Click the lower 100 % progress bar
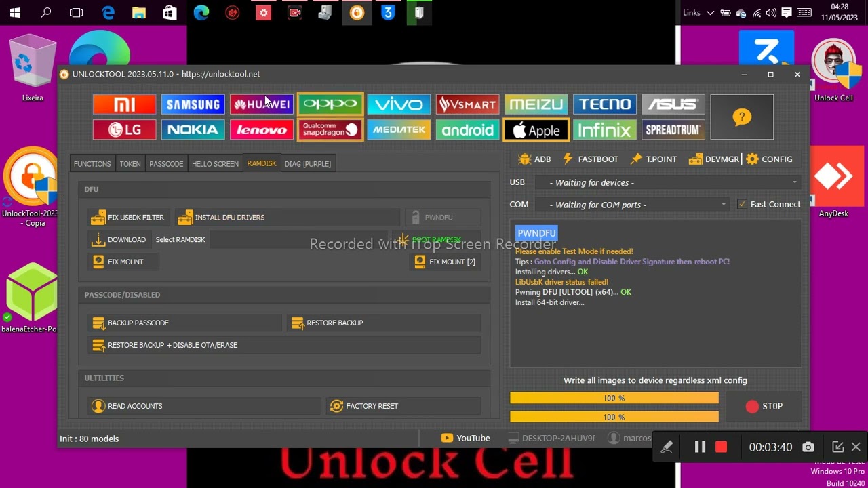The height and width of the screenshot is (488, 868). click(614, 417)
